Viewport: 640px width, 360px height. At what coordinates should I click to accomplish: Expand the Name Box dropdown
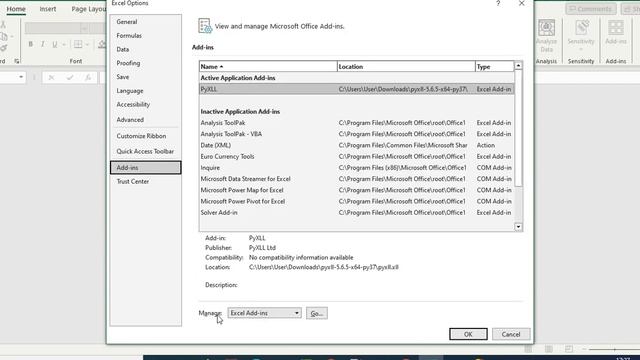coord(21,77)
